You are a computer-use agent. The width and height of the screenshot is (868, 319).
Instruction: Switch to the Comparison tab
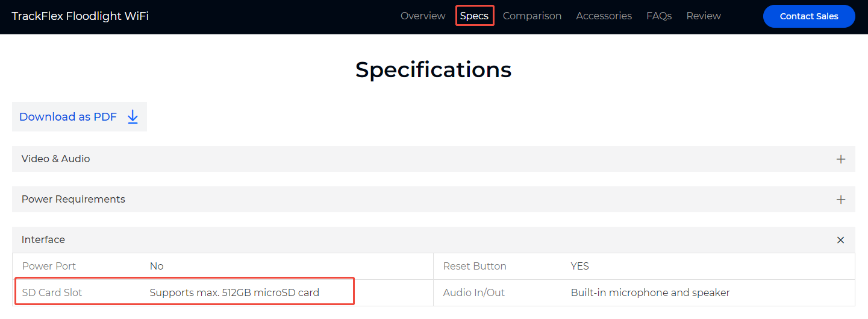tap(532, 16)
